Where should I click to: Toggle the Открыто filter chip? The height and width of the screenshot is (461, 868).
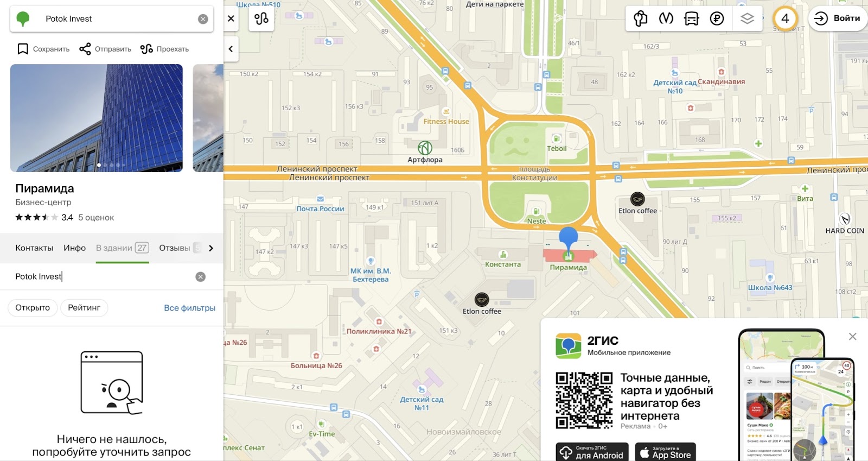33,308
